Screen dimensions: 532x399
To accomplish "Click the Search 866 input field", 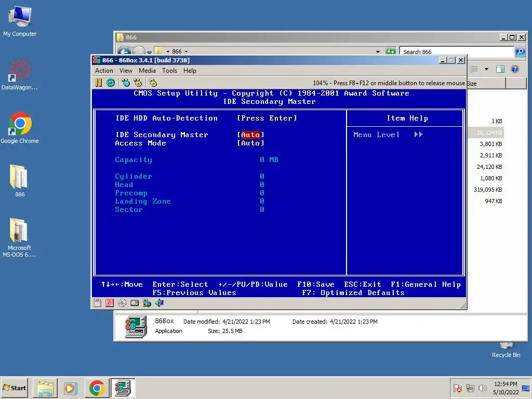I will pos(457,51).
